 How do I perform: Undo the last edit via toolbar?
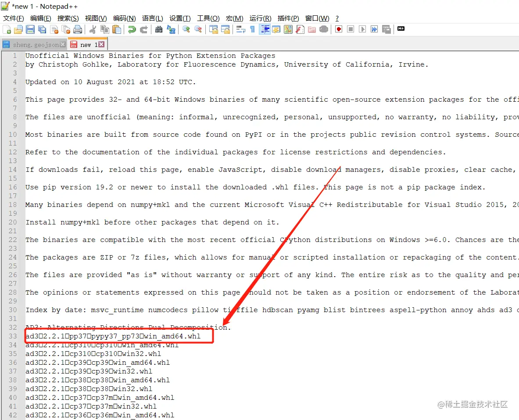point(132,29)
